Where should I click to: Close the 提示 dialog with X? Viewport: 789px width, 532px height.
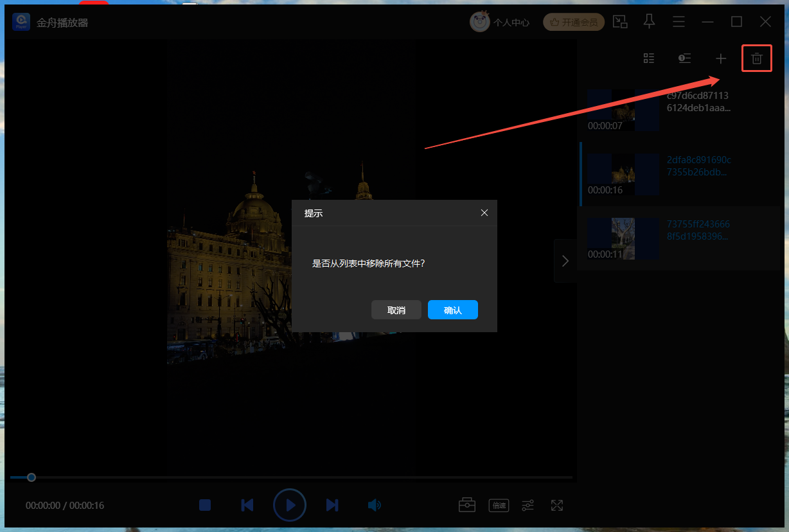tap(484, 213)
